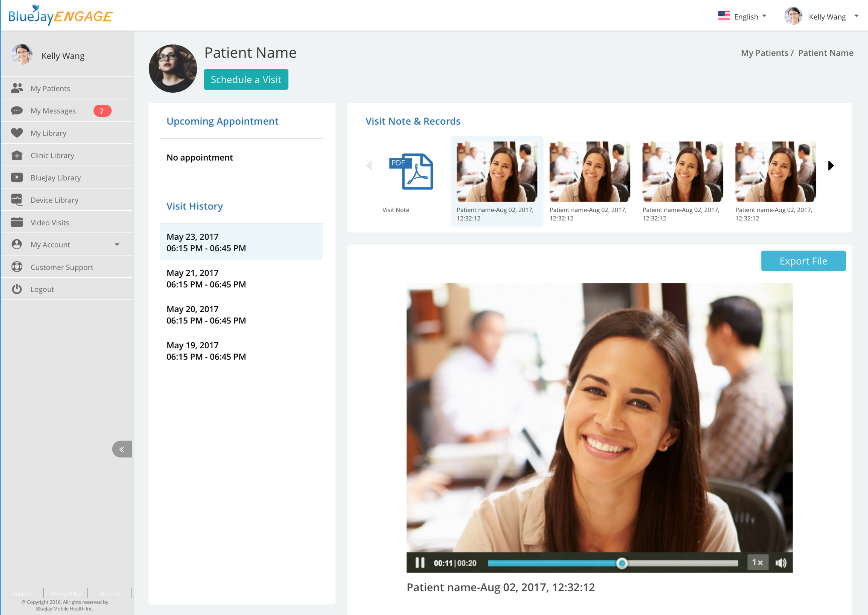868x615 pixels.
Task: Open Clinic Library via its building icon
Action: point(17,155)
